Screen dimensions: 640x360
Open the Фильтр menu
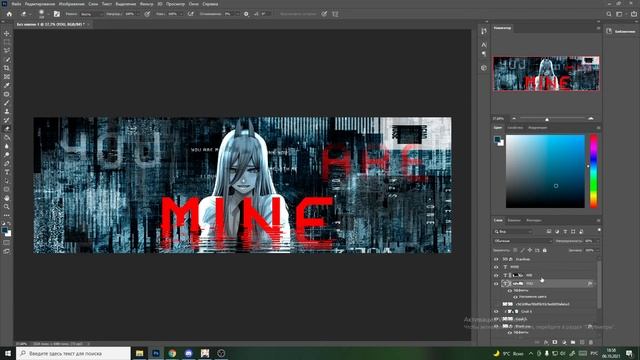[x=147, y=4]
